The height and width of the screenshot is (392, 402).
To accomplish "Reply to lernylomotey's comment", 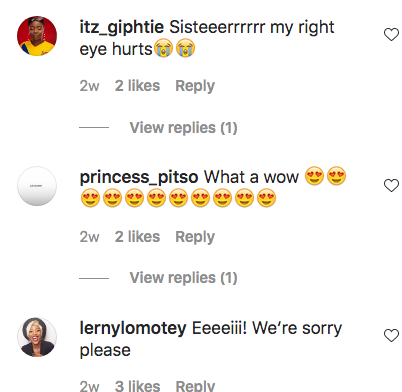I will [195, 386].
